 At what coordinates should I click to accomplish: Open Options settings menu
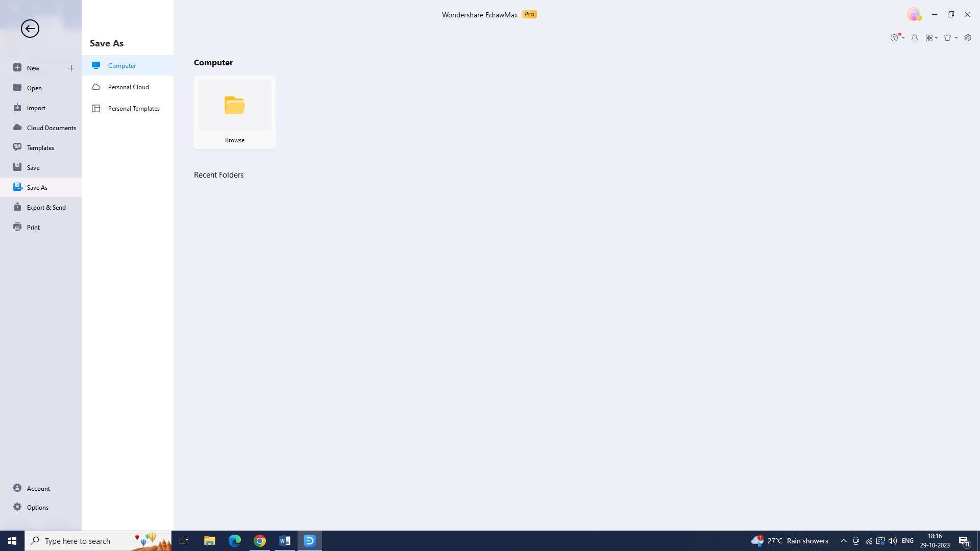tap(38, 507)
